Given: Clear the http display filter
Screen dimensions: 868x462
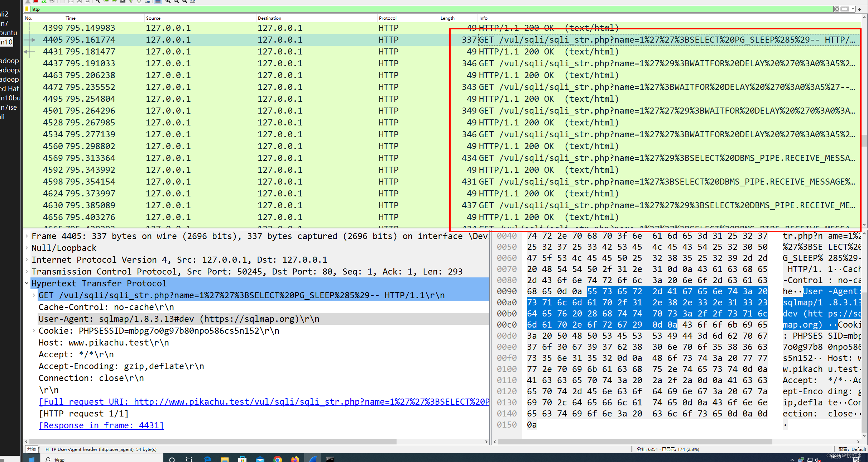Looking at the screenshot, I should tap(836, 9).
